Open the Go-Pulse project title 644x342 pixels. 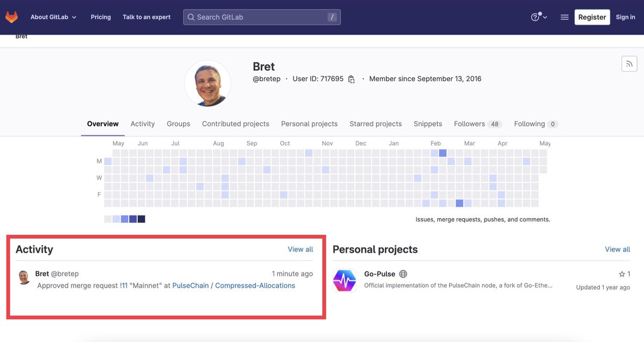click(x=379, y=274)
